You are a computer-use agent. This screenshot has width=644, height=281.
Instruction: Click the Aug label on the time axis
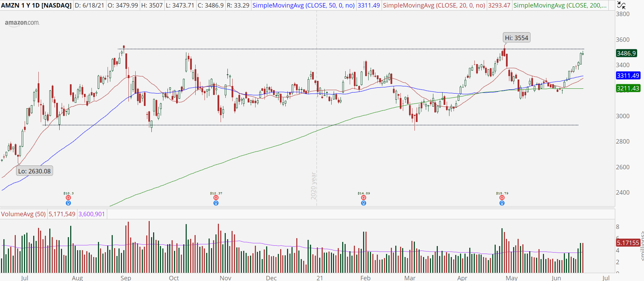click(x=77, y=278)
